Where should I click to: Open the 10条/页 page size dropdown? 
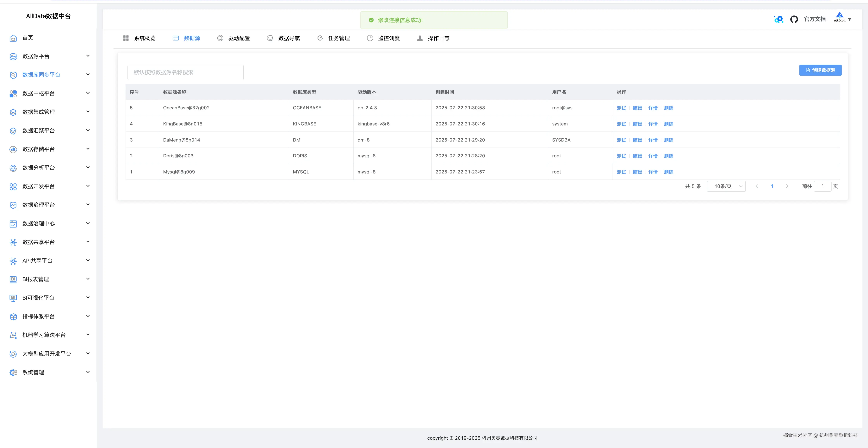point(726,186)
